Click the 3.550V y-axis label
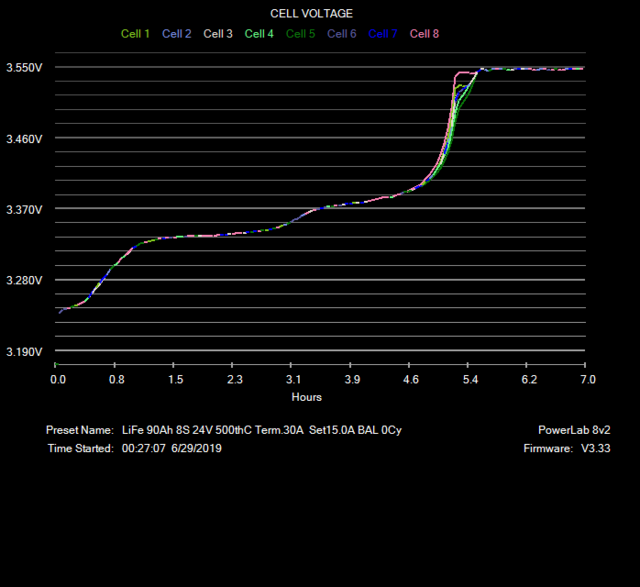This screenshot has height=587, width=640. click(24, 68)
